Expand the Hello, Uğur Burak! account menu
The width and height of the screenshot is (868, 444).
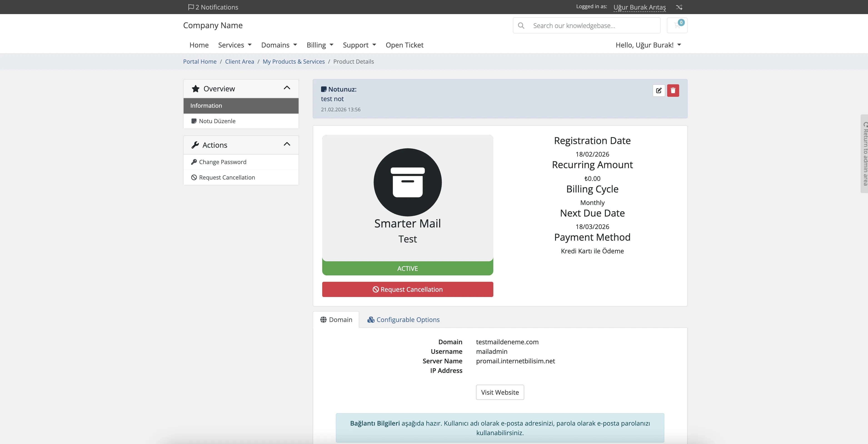tap(648, 45)
